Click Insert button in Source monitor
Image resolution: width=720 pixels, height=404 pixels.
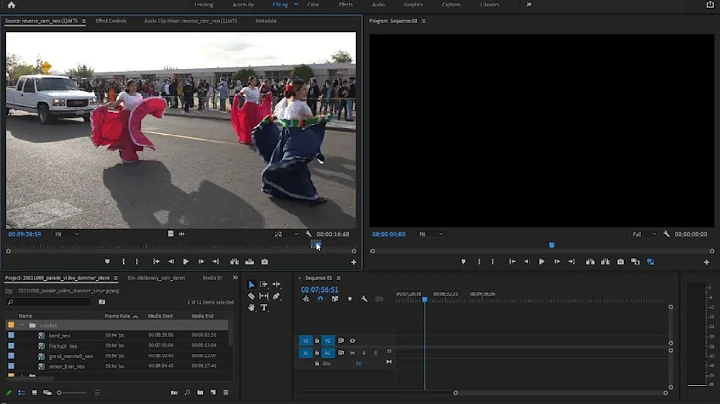(x=234, y=262)
